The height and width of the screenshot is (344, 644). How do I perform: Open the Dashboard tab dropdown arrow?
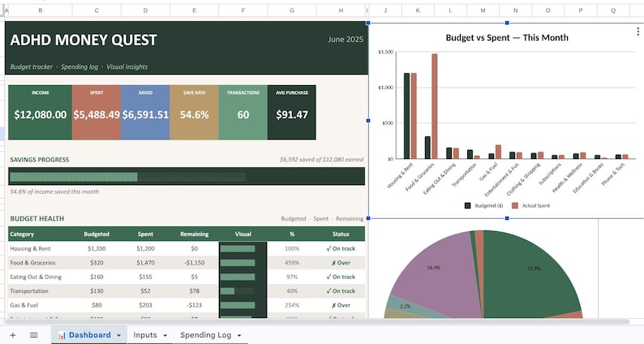(x=118, y=335)
